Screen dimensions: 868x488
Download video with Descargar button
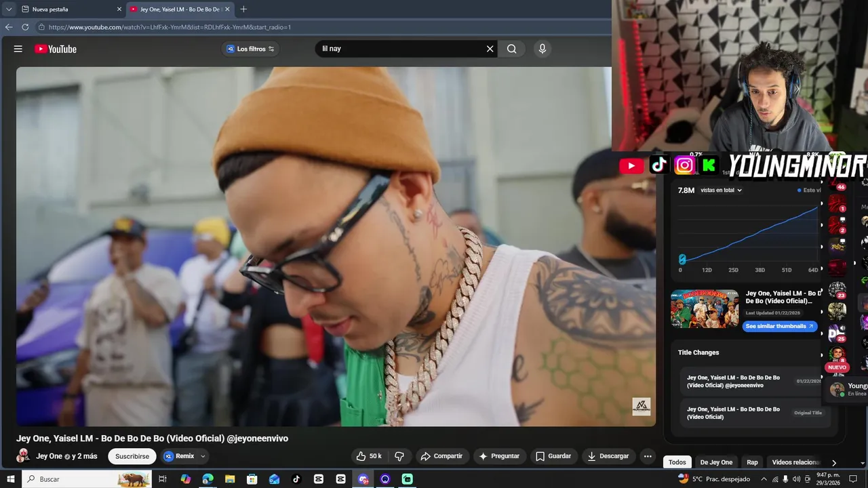(x=608, y=456)
